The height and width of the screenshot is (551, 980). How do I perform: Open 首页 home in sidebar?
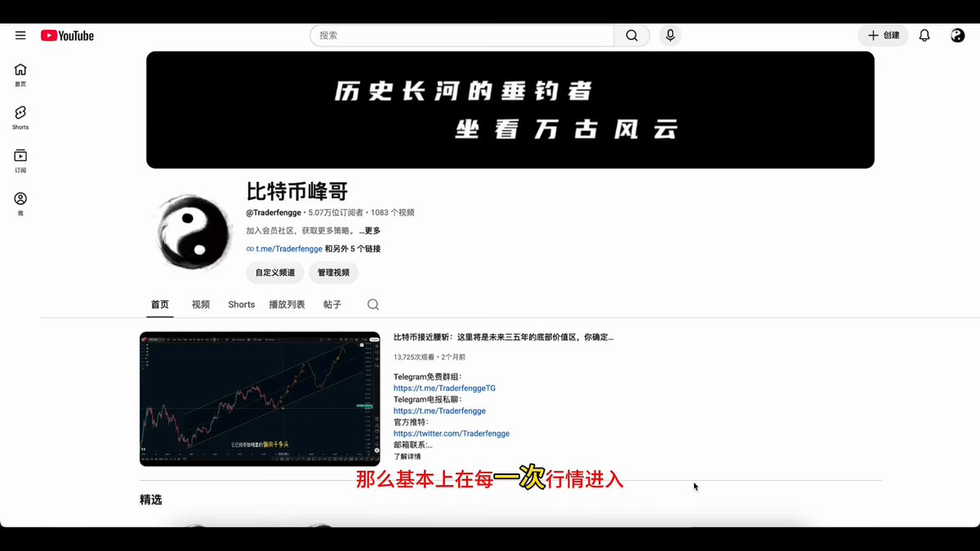tap(20, 74)
